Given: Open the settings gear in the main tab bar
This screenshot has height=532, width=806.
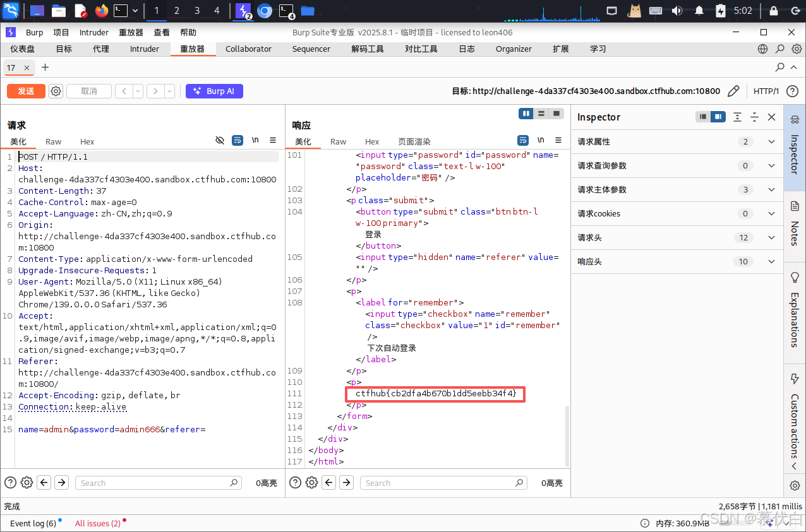Looking at the screenshot, I should pyautogui.click(x=797, y=49).
